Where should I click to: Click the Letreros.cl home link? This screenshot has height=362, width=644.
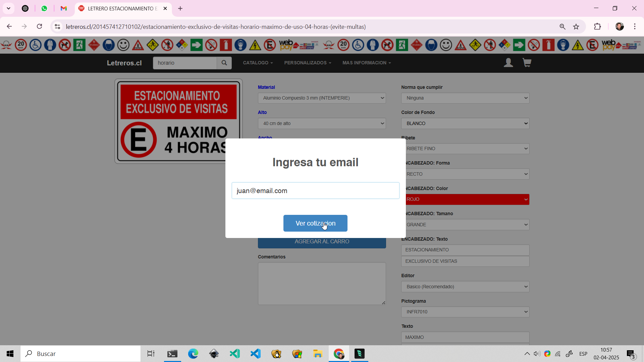click(124, 63)
